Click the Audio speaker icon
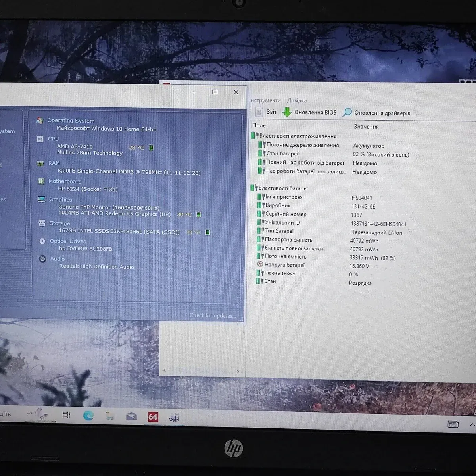 pos(42,259)
